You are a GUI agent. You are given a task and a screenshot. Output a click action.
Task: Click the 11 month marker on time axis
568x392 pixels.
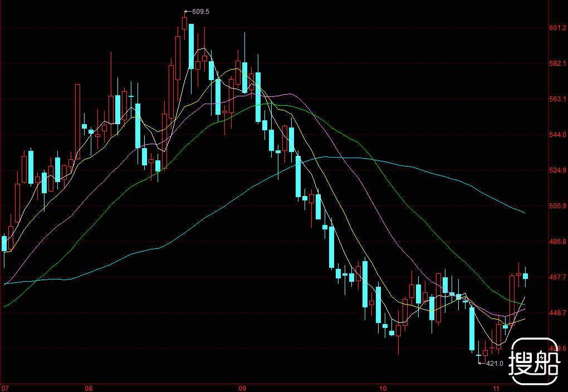[x=497, y=388]
